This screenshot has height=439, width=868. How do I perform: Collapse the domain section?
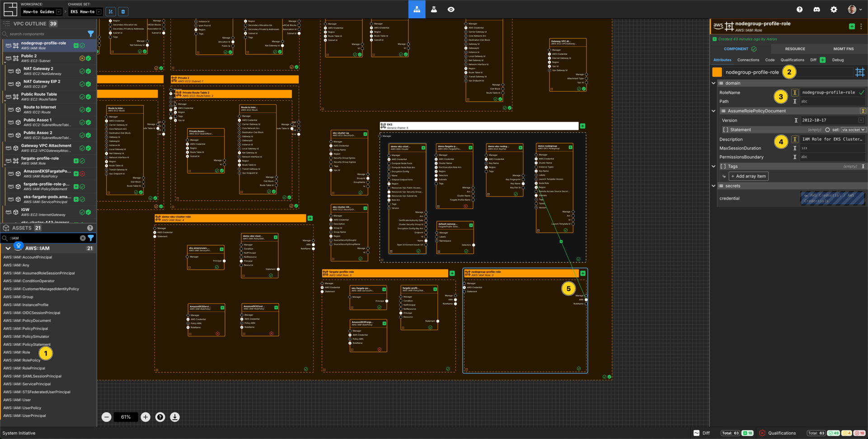[x=714, y=83]
